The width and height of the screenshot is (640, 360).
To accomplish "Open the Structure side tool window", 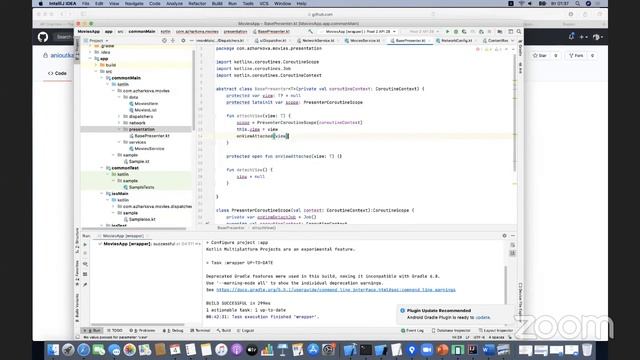I will 77,240.
